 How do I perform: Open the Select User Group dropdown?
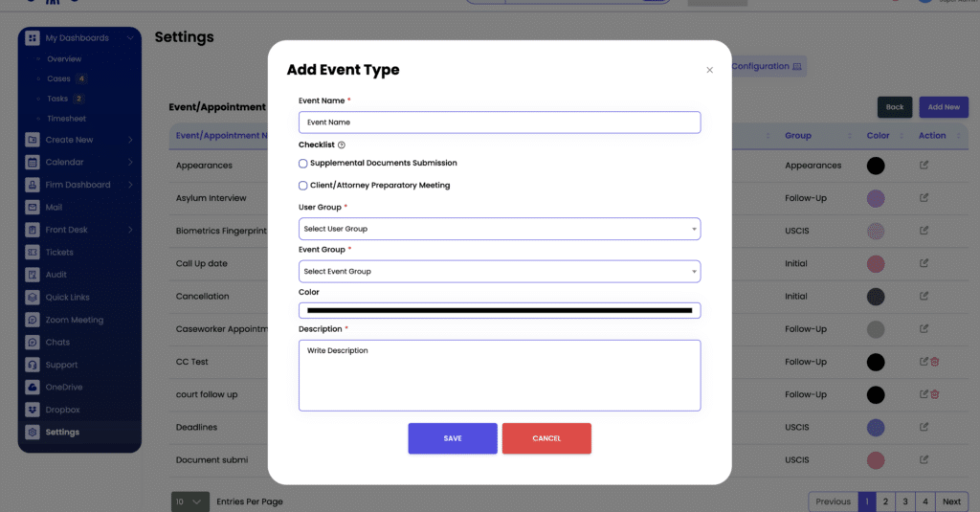(x=499, y=229)
